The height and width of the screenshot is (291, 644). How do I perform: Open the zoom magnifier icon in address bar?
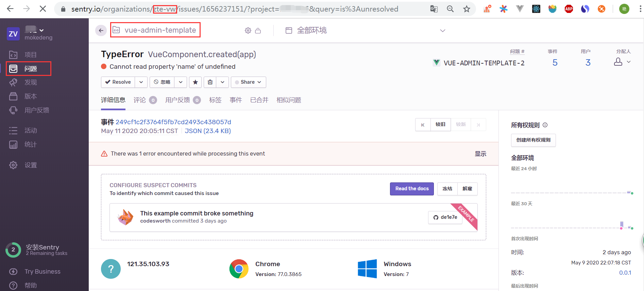[450, 9]
